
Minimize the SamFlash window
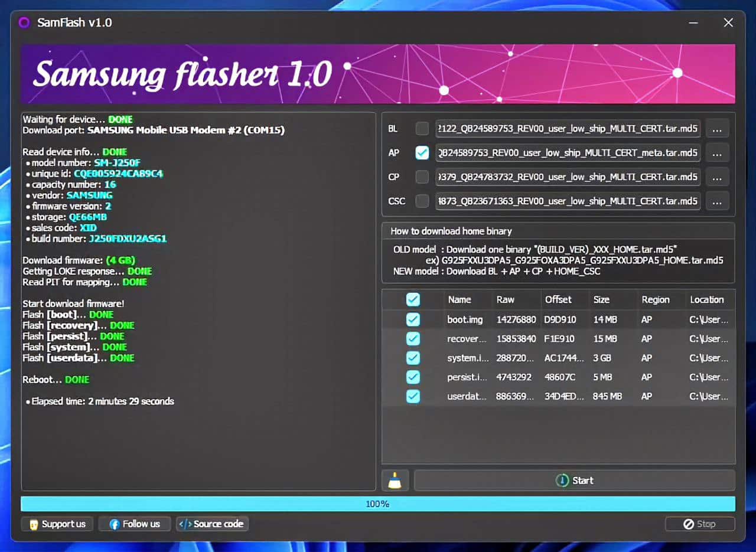(693, 23)
